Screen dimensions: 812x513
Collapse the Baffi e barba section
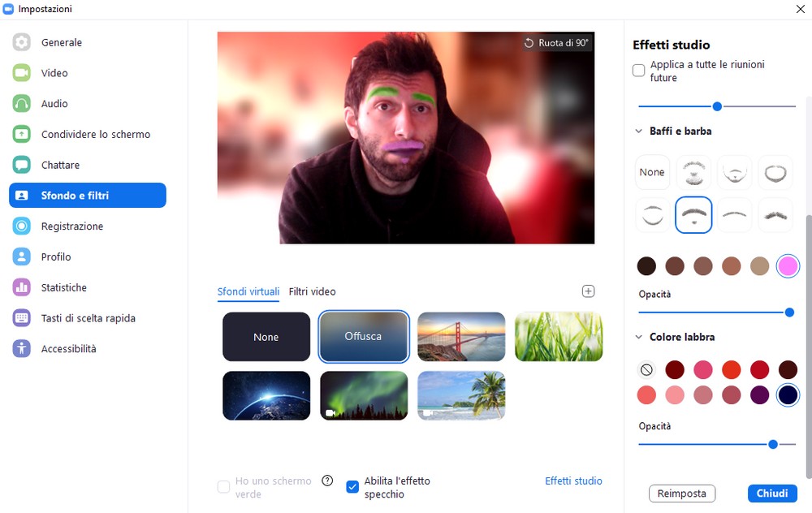tap(639, 131)
